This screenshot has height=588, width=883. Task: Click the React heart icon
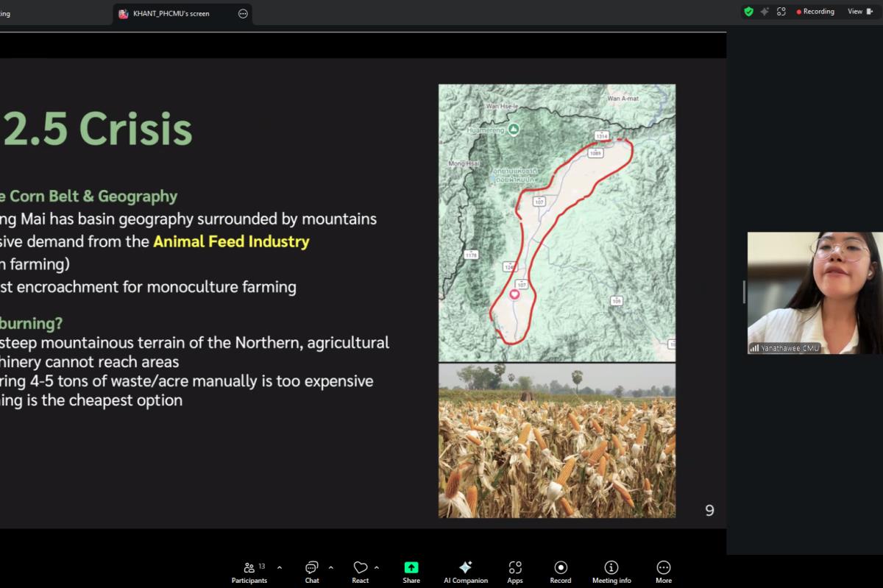360,571
